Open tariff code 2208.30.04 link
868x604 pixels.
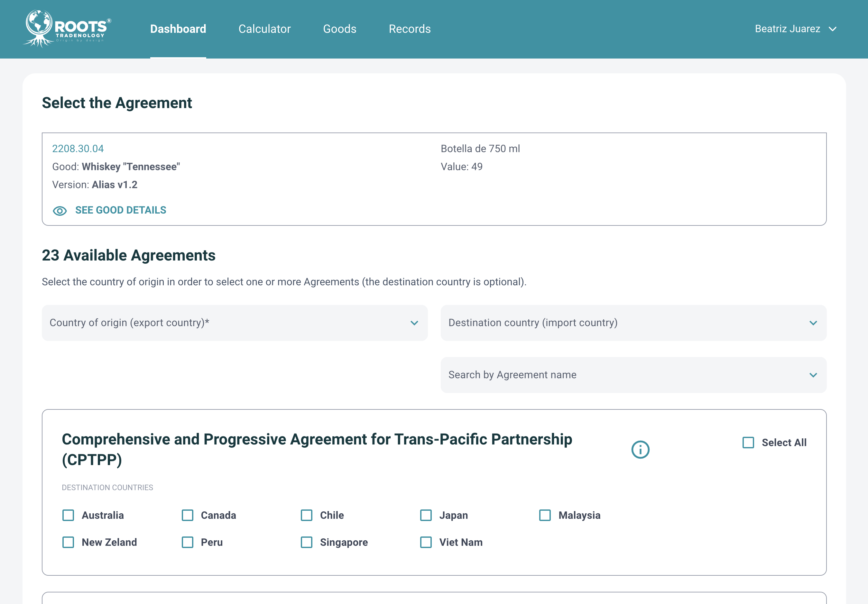pos(78,149)
